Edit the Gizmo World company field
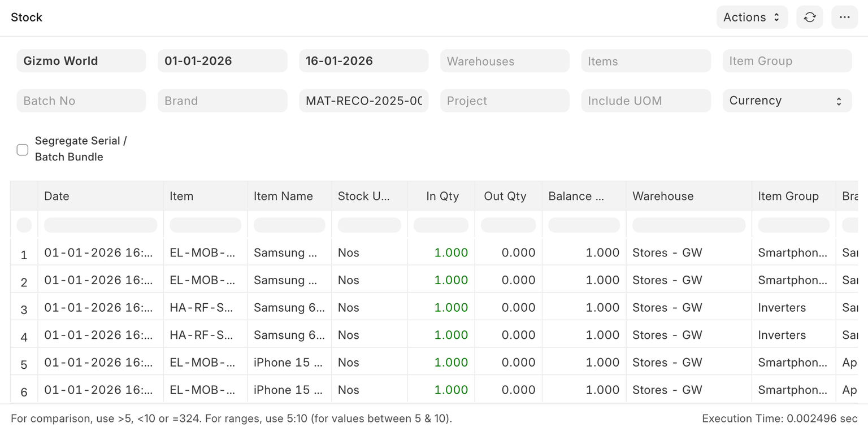The height and width of the screenshot is (436, 868). pos(81,61)
